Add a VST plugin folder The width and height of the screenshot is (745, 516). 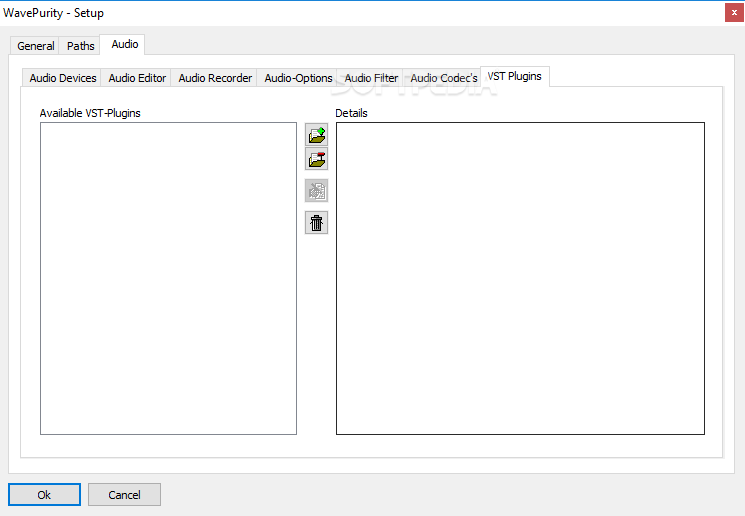[316, 134]
